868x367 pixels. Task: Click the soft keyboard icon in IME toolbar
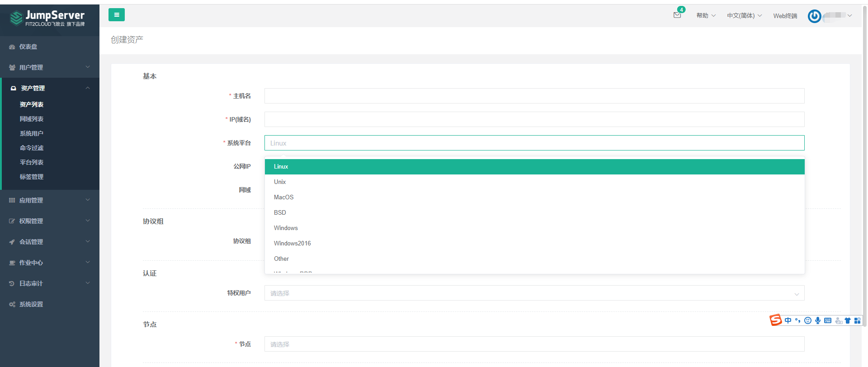[x=828, y=320]
